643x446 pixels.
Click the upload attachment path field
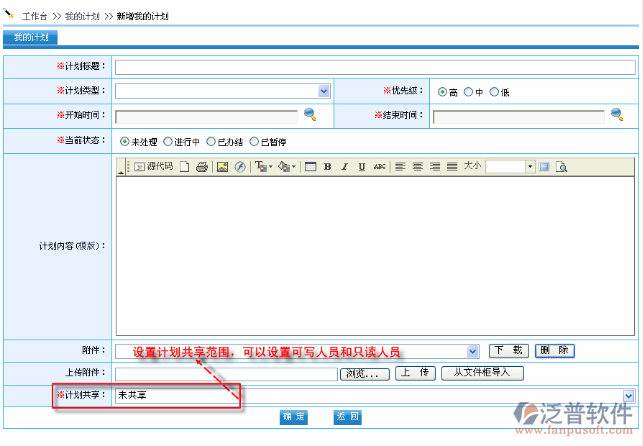click(x=226, y=374)
